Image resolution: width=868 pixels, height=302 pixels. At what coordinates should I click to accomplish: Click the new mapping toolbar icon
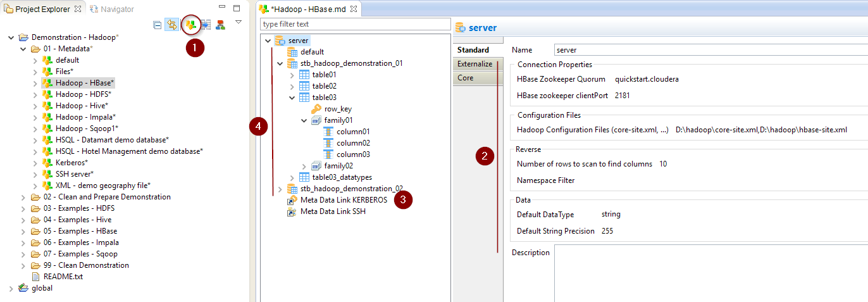206,25
